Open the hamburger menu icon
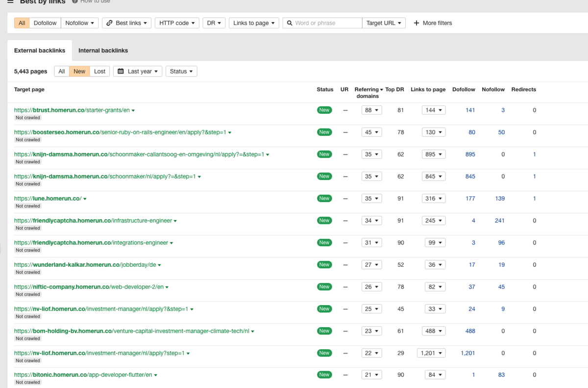Screen dimensions: 588x388 point(10,1)
